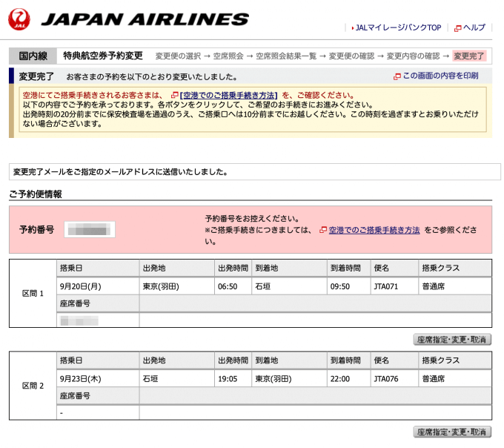
Task: Click departure time 19:05
Action: (228, 379)
